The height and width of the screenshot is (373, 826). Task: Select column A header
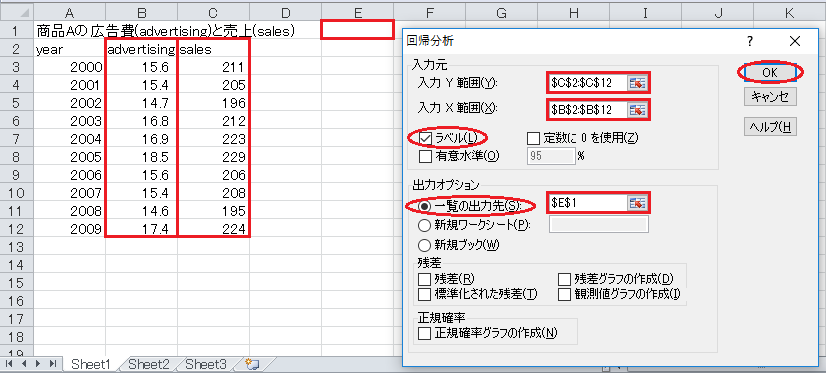[69, 13]
